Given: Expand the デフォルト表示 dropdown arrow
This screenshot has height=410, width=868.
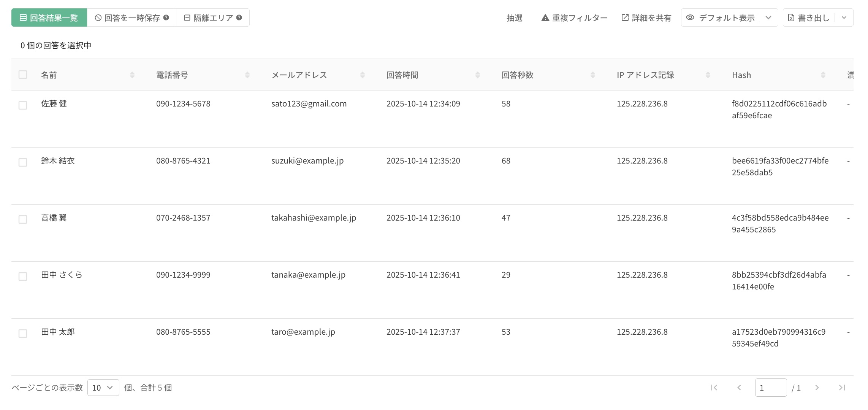Looking at the screenshot, I should pos(768,18).
